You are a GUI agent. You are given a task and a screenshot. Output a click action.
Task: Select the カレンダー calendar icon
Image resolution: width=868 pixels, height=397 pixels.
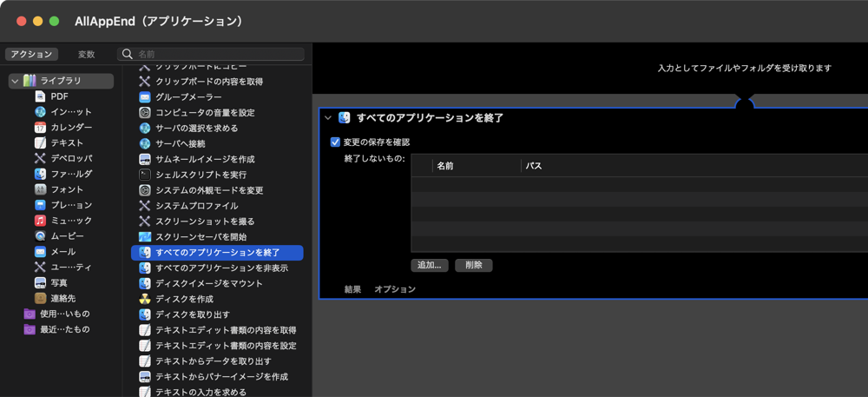coord(40,128)
